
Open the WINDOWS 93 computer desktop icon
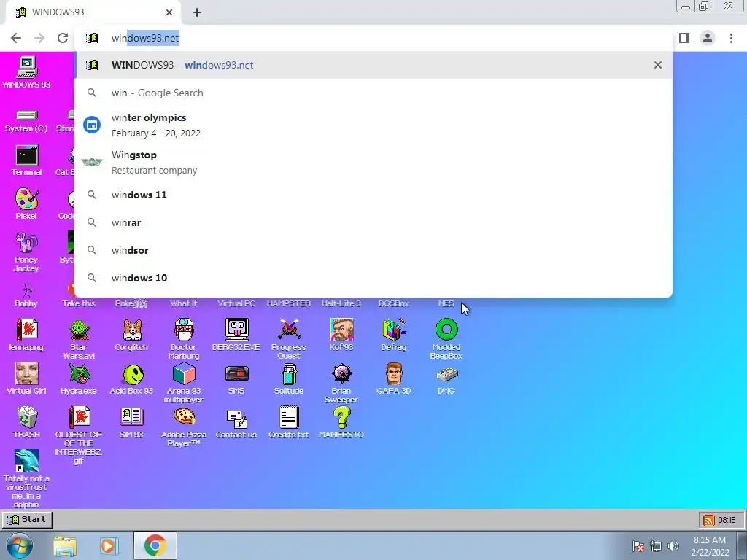point(27,72)
